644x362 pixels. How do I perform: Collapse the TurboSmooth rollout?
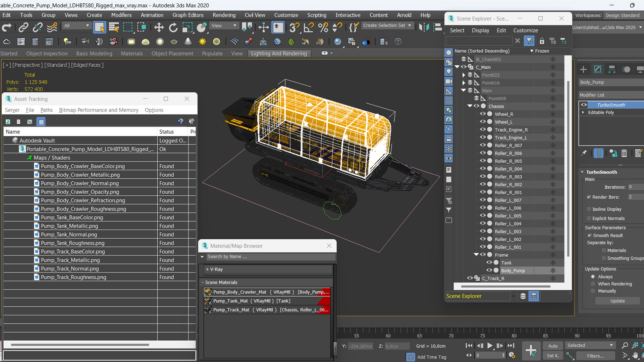tap(582, 172)
